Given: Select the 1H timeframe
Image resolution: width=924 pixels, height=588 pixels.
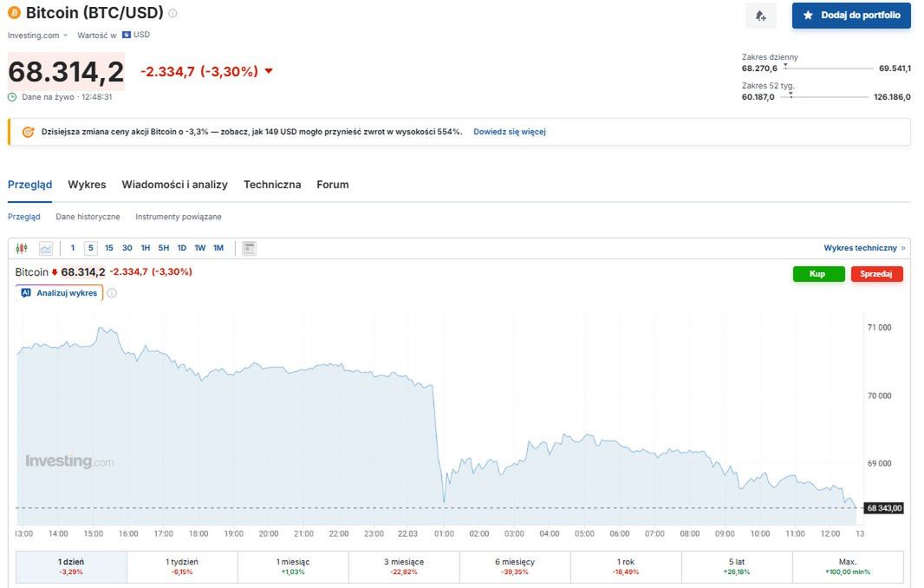Looking at the screenshot, I should click(x=145, y=247).
